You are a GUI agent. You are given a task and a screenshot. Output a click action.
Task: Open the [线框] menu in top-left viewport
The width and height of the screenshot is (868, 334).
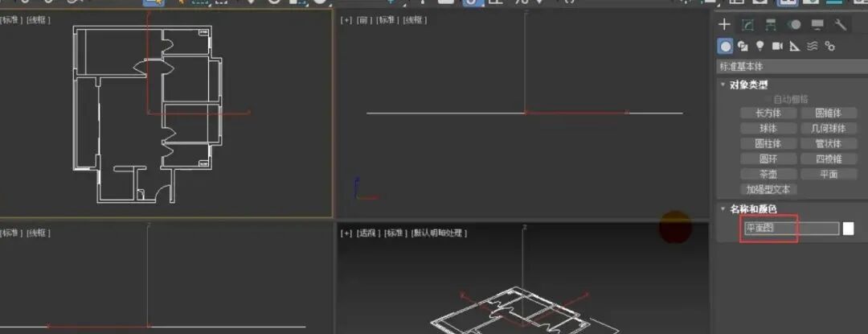click(39, 20)
